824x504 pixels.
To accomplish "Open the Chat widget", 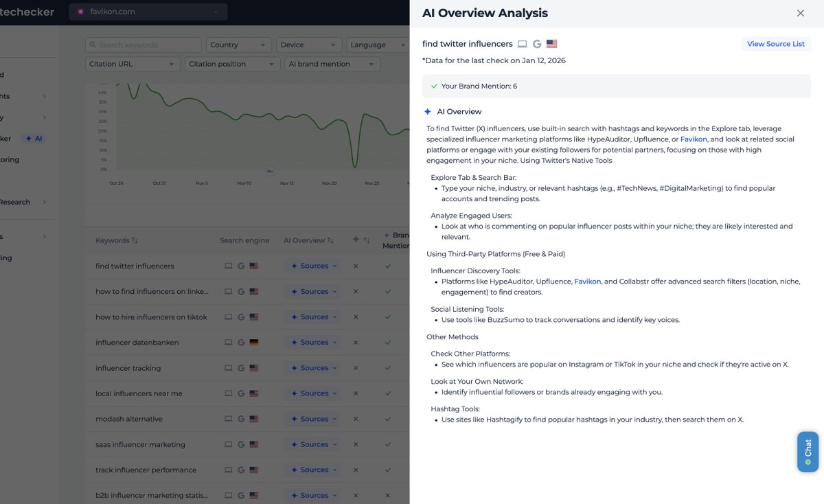I will (x=808, y=452).
